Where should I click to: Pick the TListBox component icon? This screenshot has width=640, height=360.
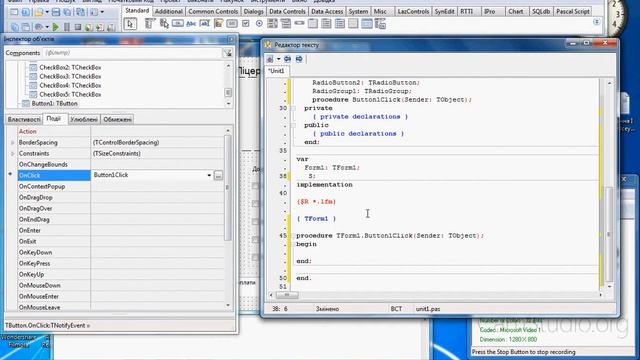272,24
